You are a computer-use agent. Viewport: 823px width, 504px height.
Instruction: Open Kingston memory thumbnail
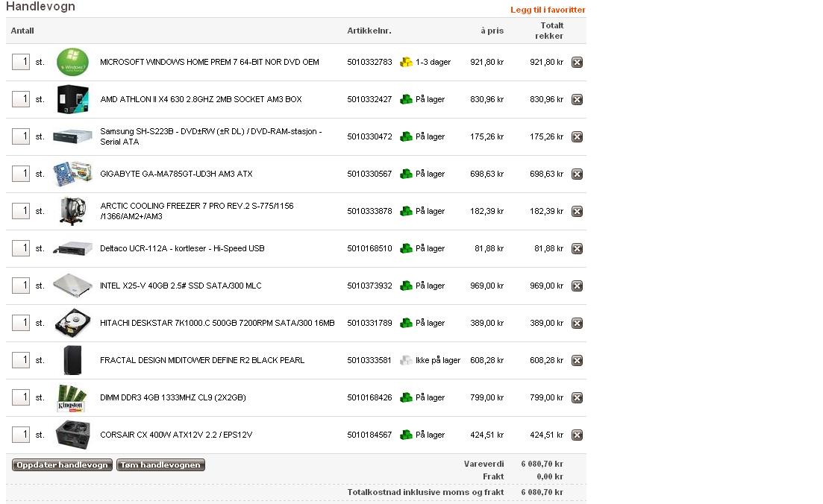pos(72,397)
